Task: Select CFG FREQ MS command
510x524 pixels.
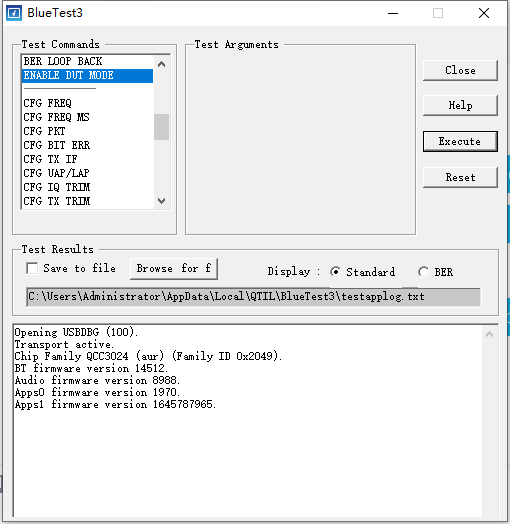Action: pos(88,117)
